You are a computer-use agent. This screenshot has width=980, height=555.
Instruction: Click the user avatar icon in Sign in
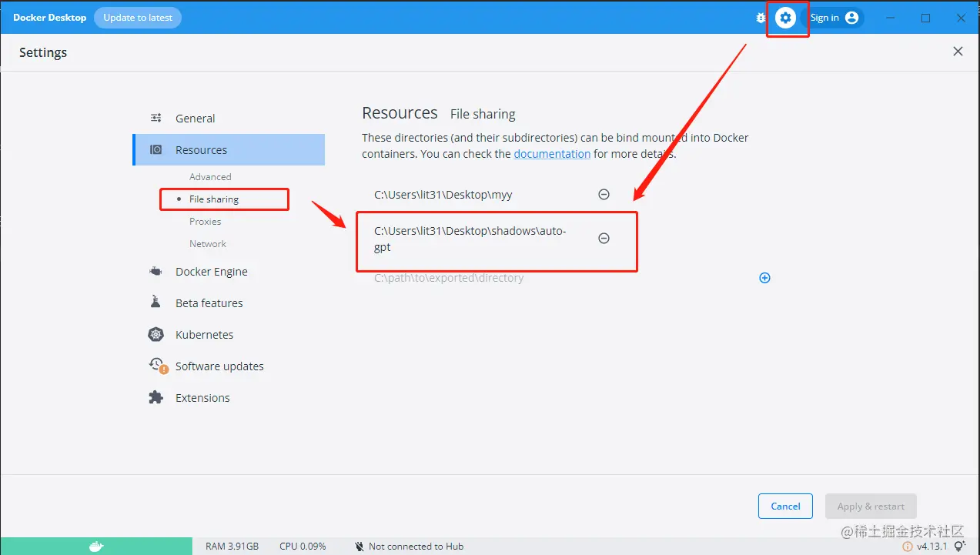[x=851, y=18]
